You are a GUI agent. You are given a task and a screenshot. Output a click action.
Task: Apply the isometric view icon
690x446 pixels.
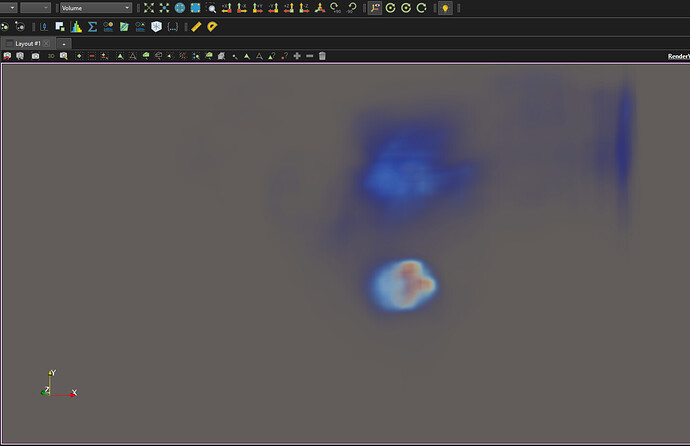320,8
